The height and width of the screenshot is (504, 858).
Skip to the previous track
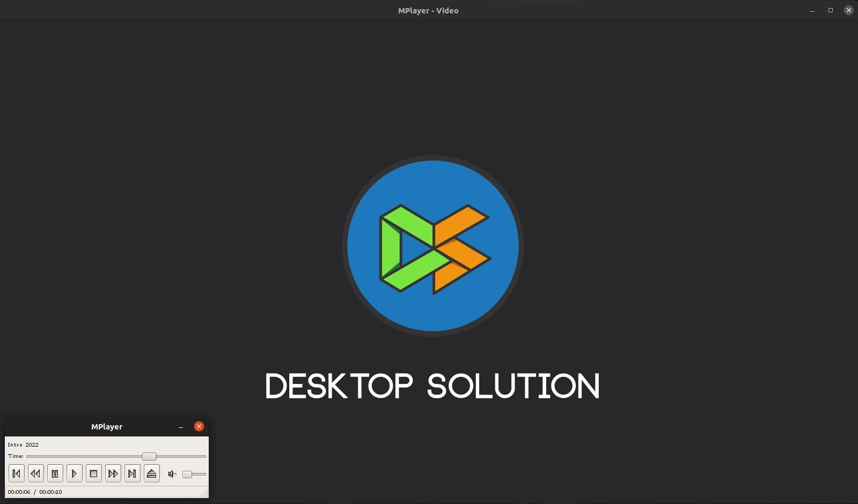coord(17,473)
